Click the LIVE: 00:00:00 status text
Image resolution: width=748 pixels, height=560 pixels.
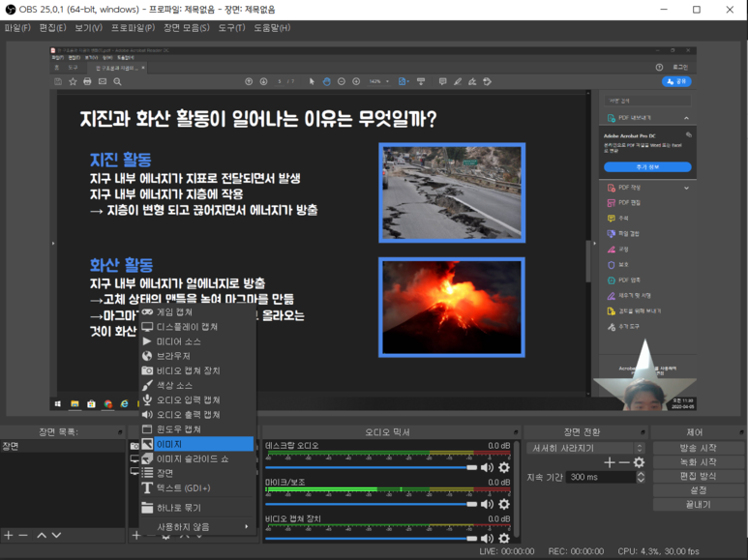[507, 551]
